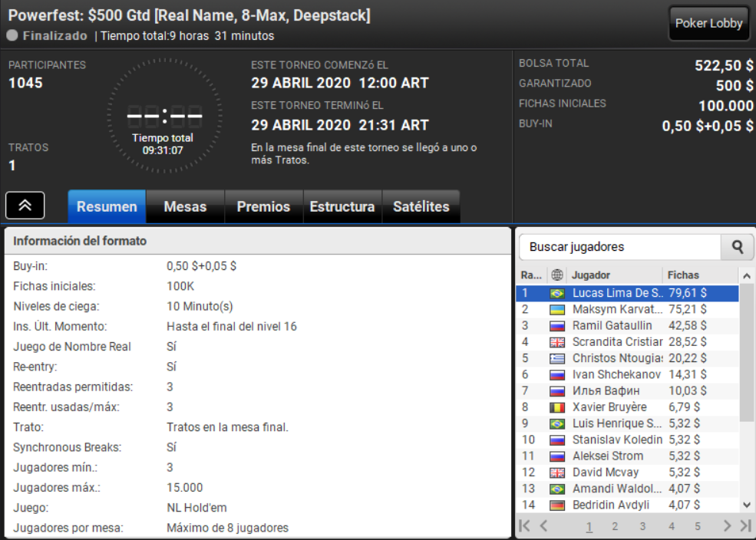Jump to the last players page
756x540 pixels.
point(746,526)
